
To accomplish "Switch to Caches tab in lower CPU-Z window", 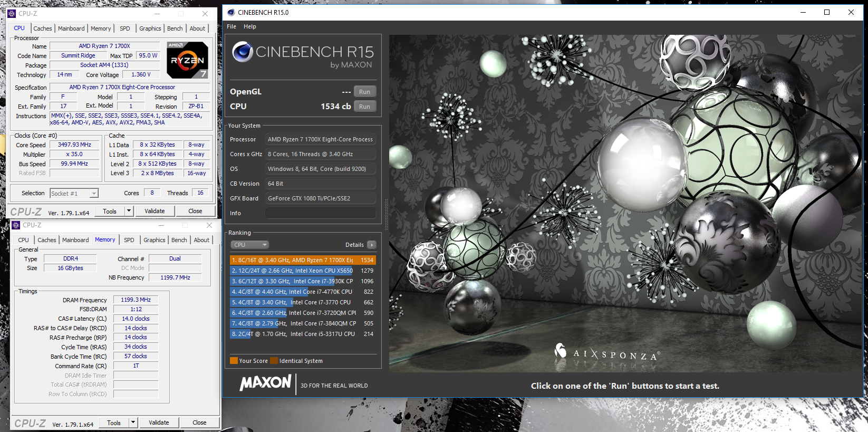I will pos(47,240).
